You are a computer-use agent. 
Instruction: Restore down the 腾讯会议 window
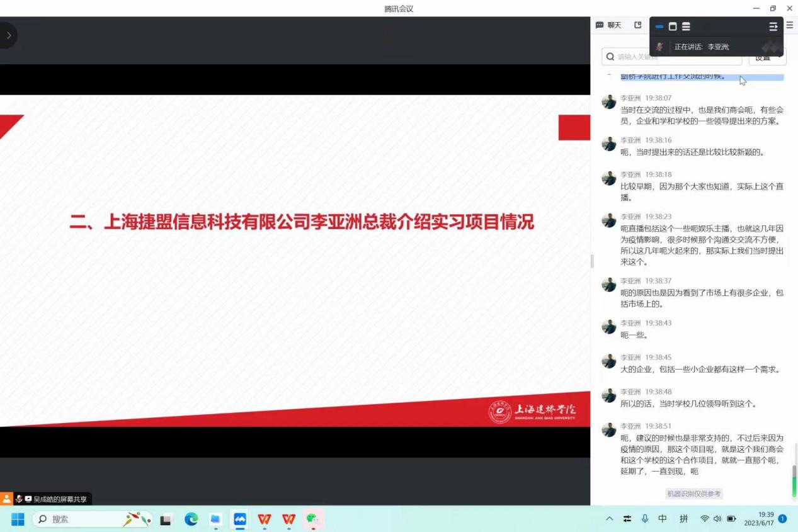tap(773, 8)
